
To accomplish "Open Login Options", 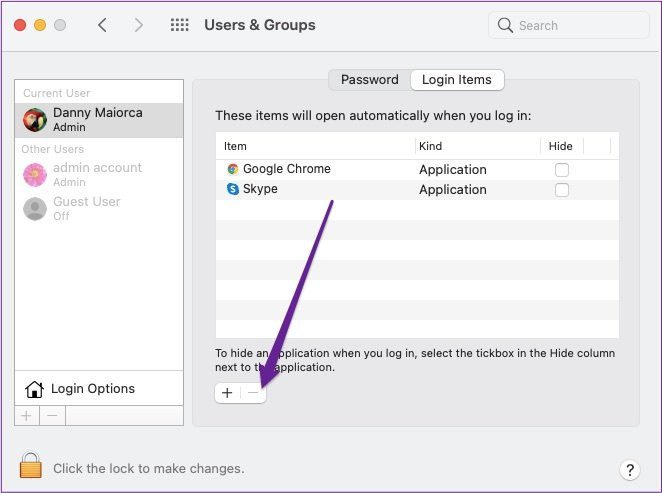I will pos(99,389).
